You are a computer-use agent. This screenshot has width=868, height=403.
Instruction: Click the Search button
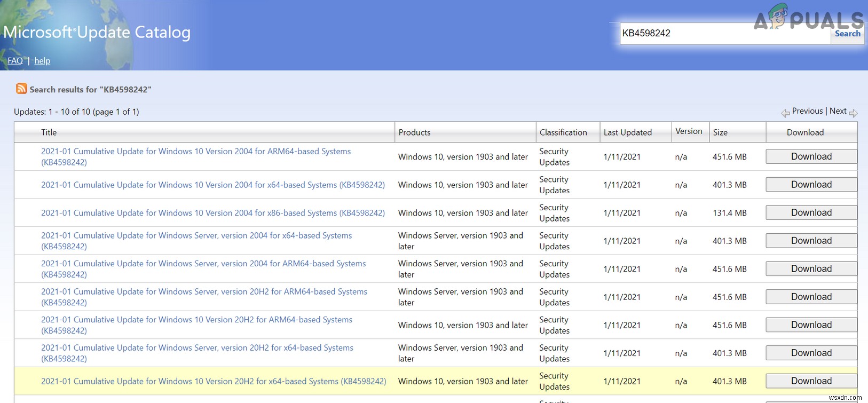pos(847,34)
